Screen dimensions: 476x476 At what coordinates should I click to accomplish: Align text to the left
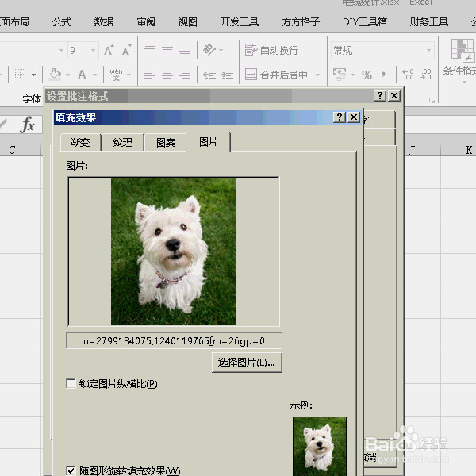coord(150,75)
